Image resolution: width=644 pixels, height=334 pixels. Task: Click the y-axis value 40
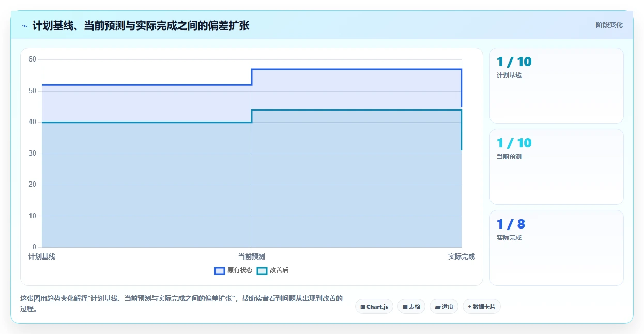[x=33, y=122]
